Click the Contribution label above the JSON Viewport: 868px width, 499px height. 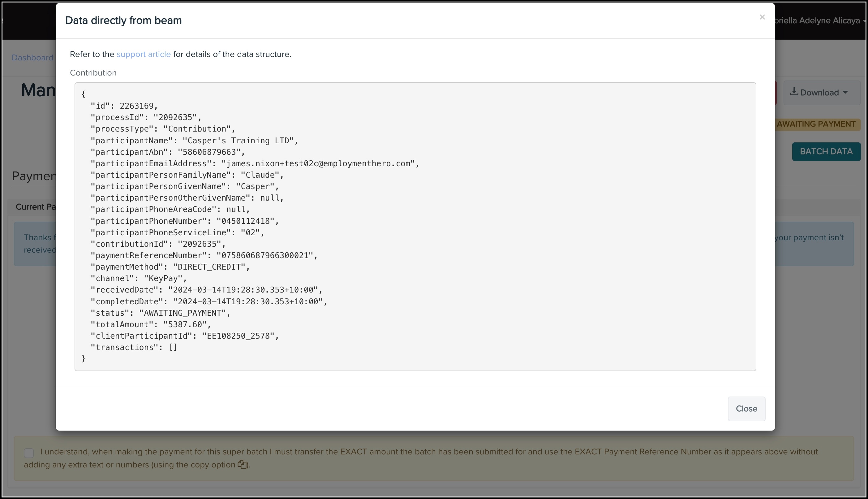pyautogui.click(x=93, y=73)
